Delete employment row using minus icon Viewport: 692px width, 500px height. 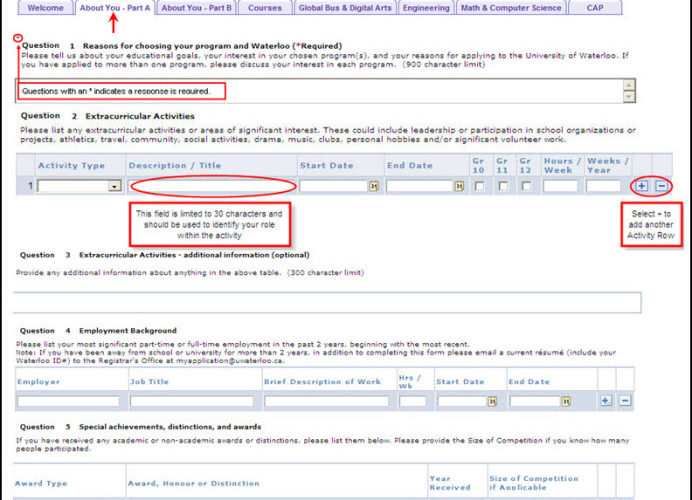click(x=625, y=400)
